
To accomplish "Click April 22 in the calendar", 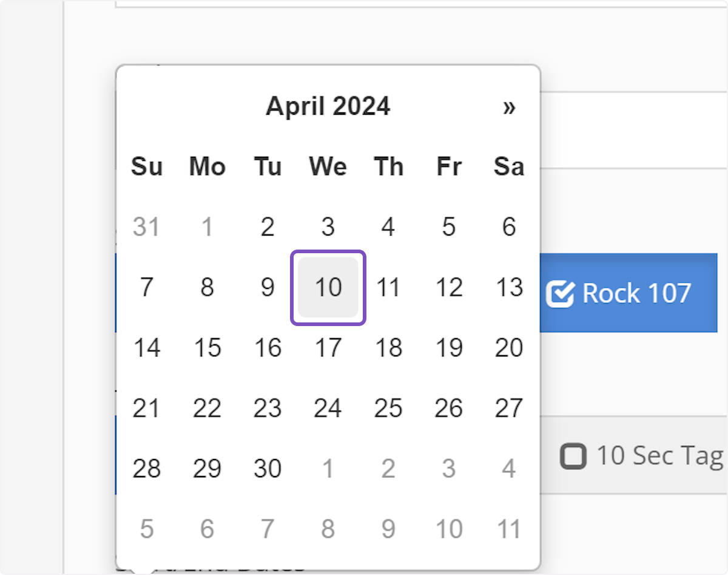I will tap(207, 409).
